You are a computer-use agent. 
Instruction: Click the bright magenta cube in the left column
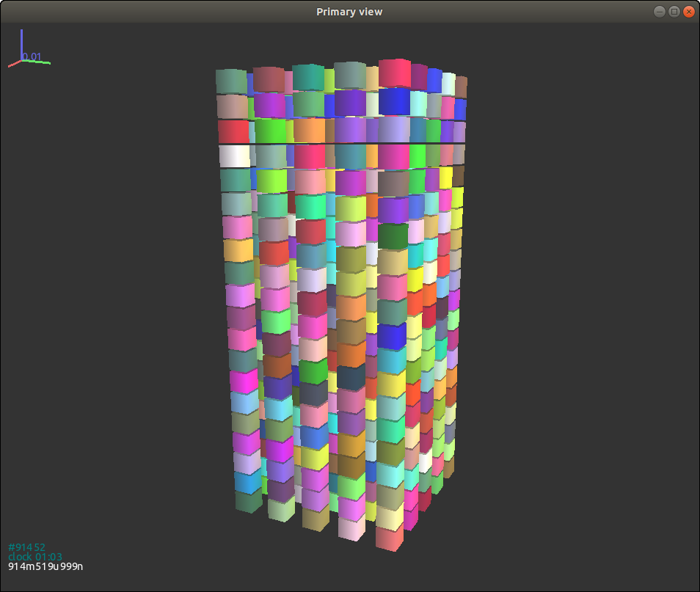(244, 381)
